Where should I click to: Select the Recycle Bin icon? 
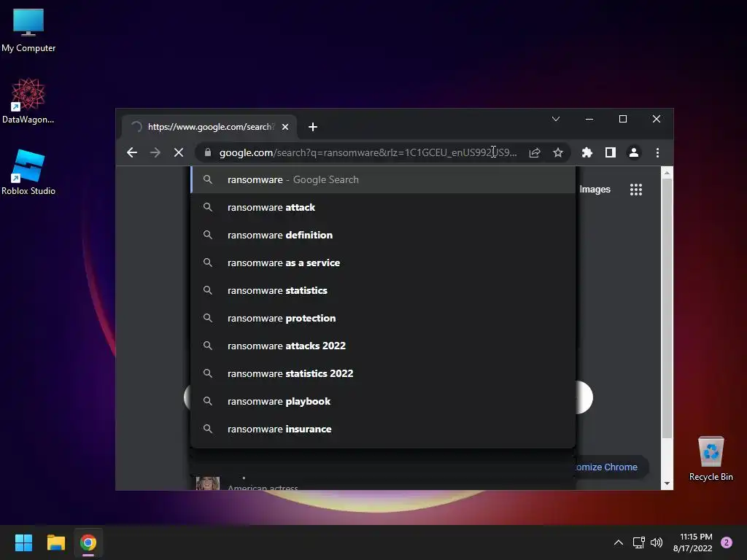711,458
